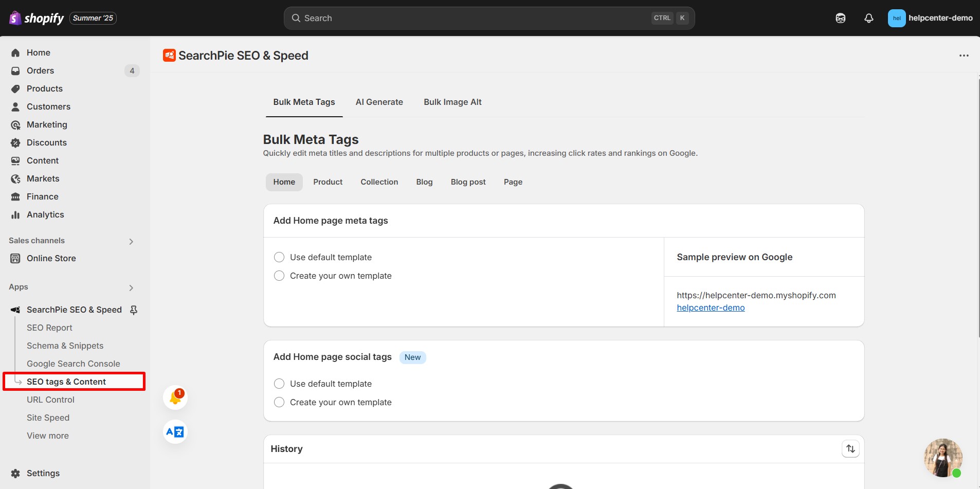
Task: Click View more under SearchPie menu
Action: click(47, 435)
